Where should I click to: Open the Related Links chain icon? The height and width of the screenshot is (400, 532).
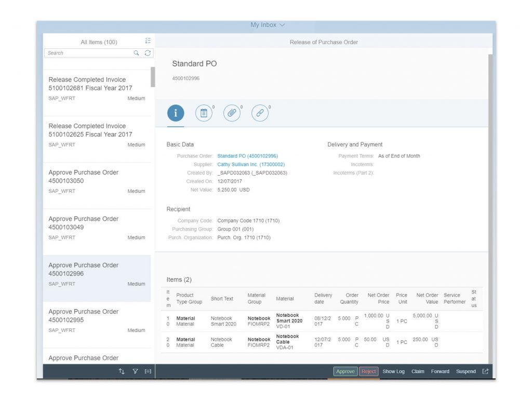click(260, 113)
